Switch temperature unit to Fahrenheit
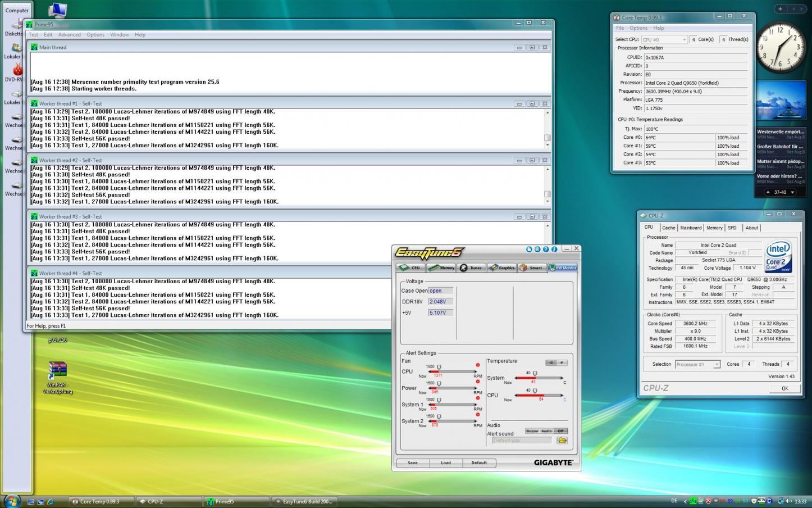Screen dimensions: 812x508 pos(562,362)
